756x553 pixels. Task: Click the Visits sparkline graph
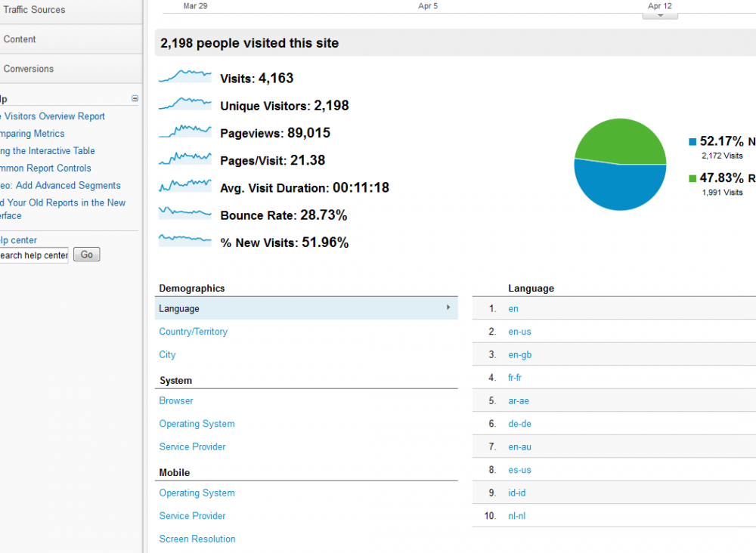click(x=184, y=77)
